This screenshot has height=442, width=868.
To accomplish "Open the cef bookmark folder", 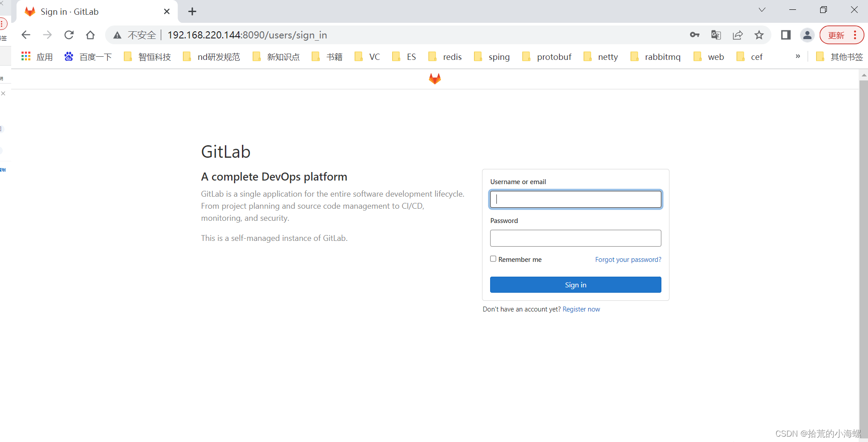I will [x=750, y=57].
